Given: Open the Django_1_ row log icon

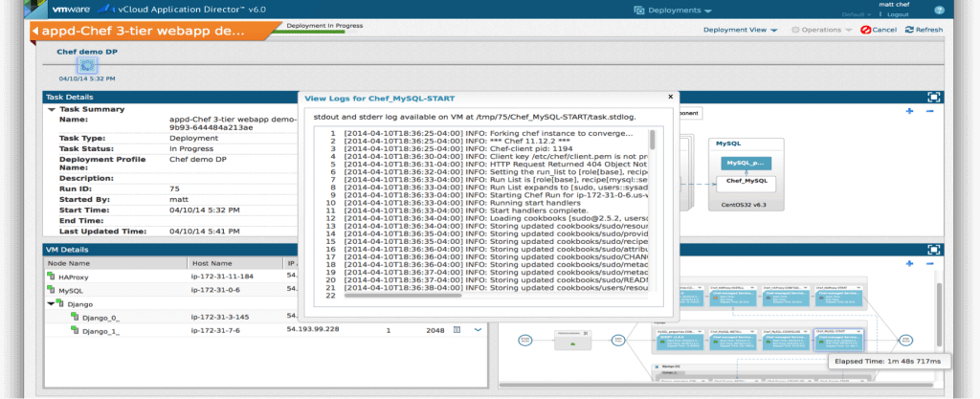Looking at the screenshot, I should (457, 329).
